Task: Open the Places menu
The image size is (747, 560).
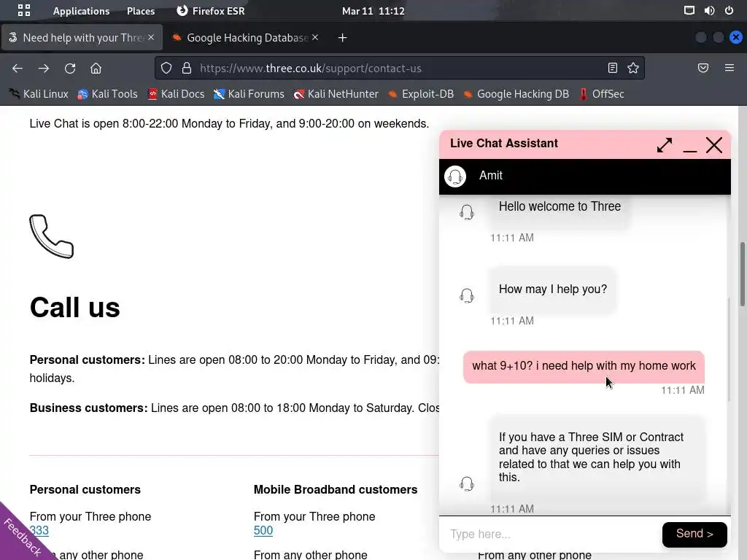Action: (141, 11)
